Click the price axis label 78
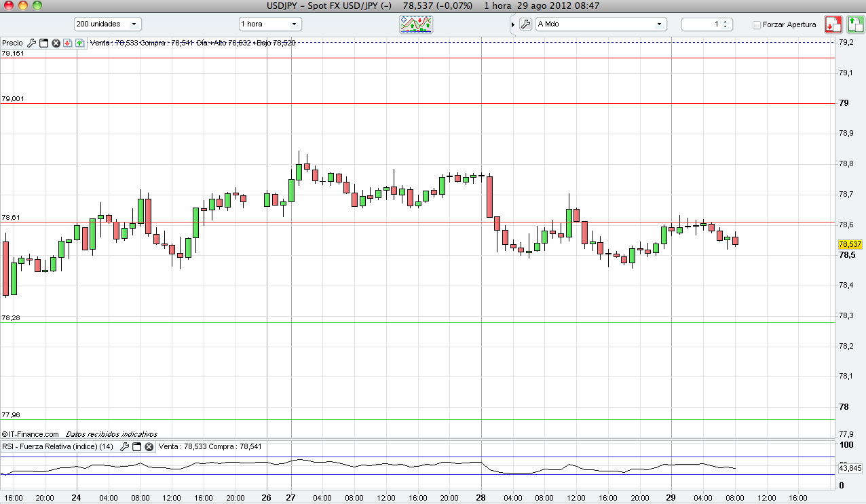The width and height of the screenshot is (866, 504). coord(844,407)
